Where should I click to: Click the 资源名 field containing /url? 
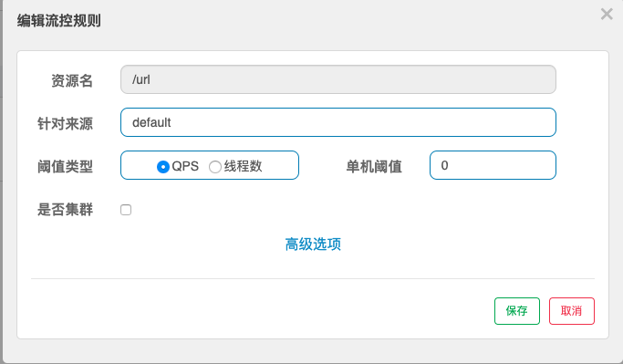coord(338,79)
